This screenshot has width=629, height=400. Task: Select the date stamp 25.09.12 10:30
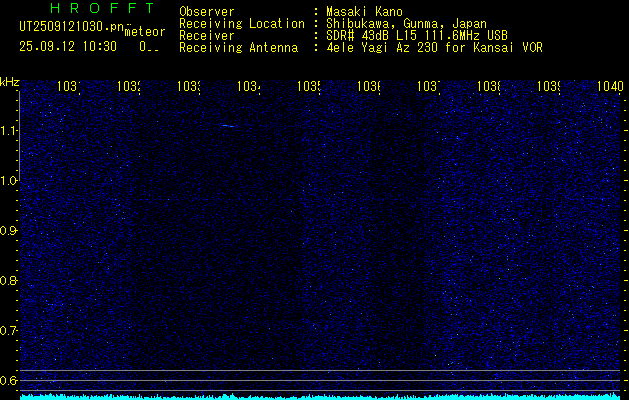pyautogui.click(x=68, y=47)
